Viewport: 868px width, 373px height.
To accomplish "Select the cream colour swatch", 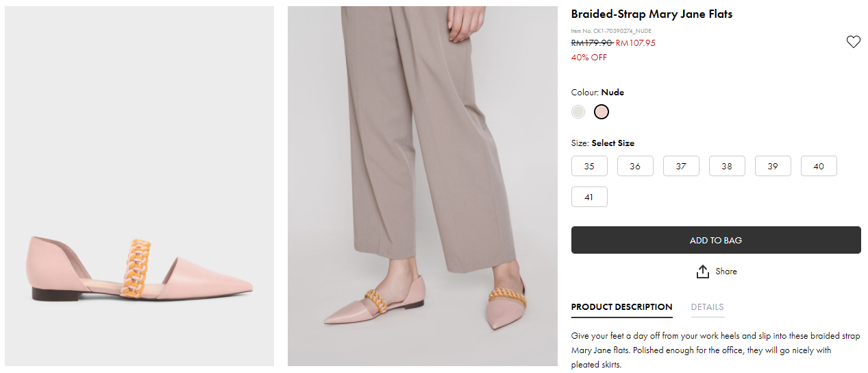I will click(x=578, y=112).
